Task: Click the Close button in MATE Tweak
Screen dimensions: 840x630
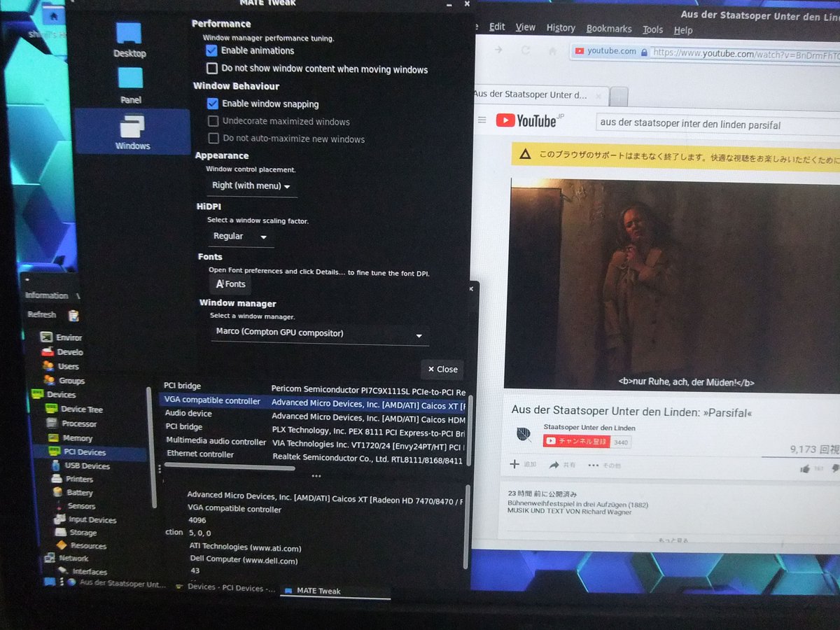Action: (442, 370)
